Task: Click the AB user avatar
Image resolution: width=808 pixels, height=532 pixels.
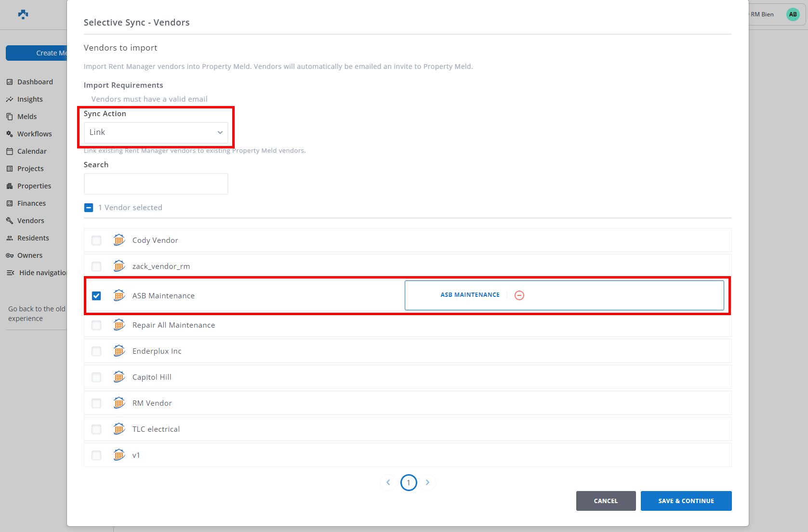Action: 793,14
